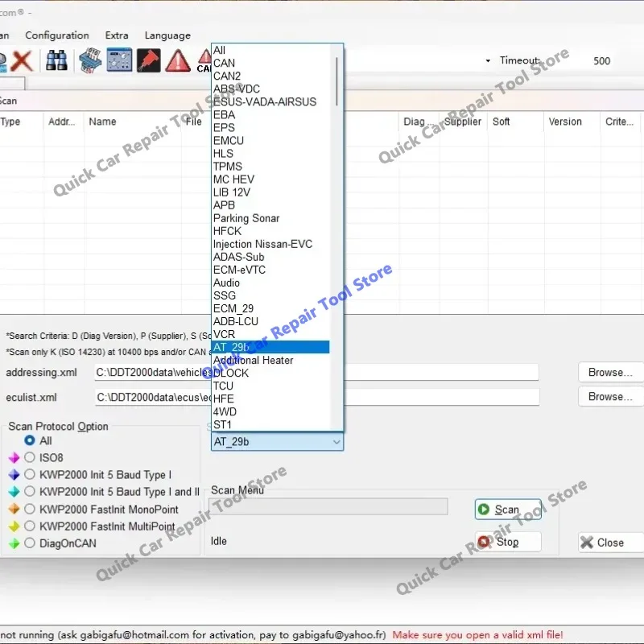Select KWP2000 FastInit MultiPoint radio button
The width and height of the screenshot is (644, 644).
coord(30,526)
